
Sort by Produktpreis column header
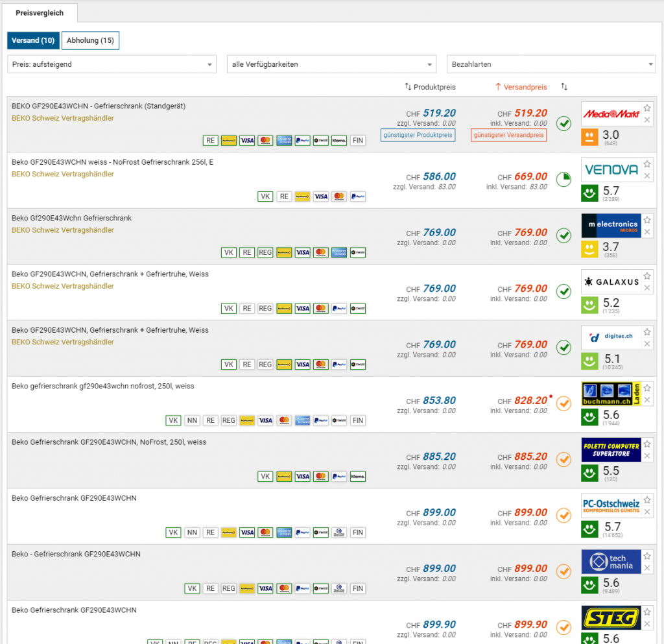(430, 87)
